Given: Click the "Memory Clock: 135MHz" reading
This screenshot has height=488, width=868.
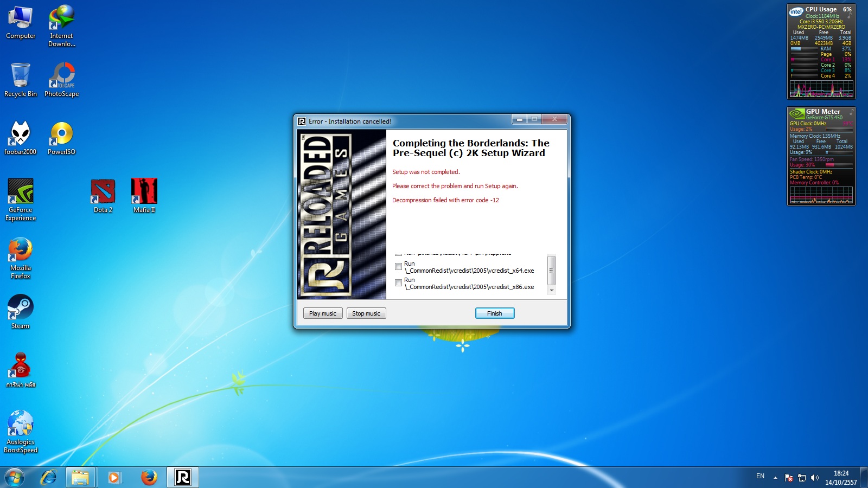Looking at the screenshot, I should (815, 136).
